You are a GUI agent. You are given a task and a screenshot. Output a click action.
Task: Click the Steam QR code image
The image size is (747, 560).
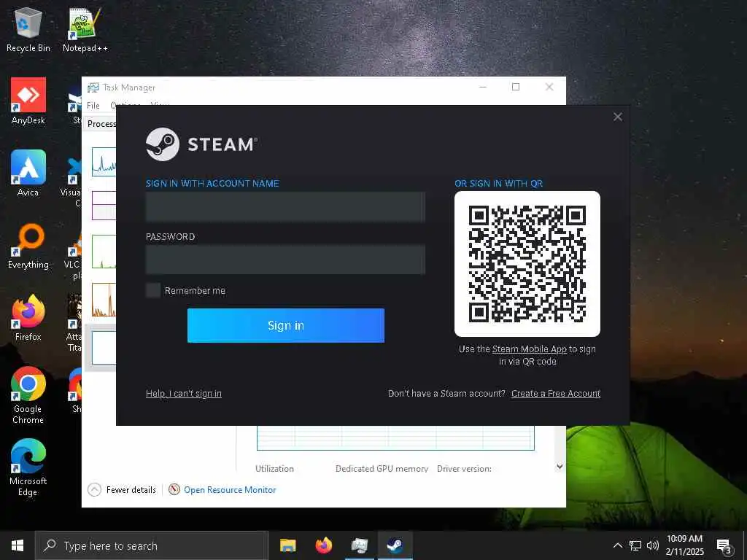[527, 264]
